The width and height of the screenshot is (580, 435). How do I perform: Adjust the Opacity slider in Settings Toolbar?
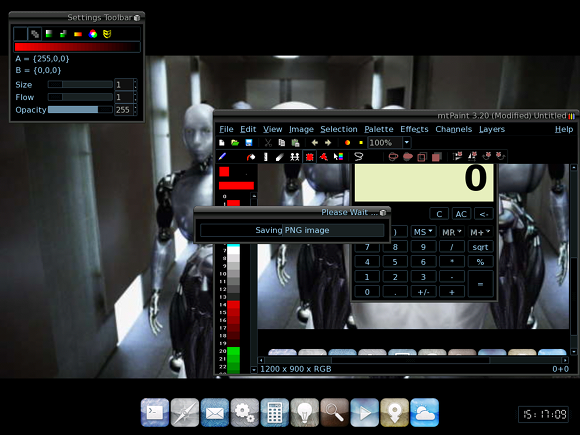point(80,110)
